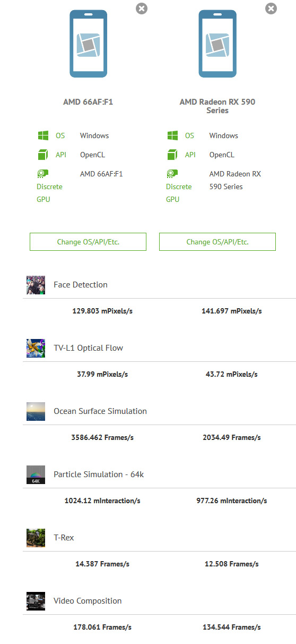The height and width of the screenshot is (644, 296).
Task: Click the AMD Radeon RX 590 Series GPU value
Action: tap(235, 181)
